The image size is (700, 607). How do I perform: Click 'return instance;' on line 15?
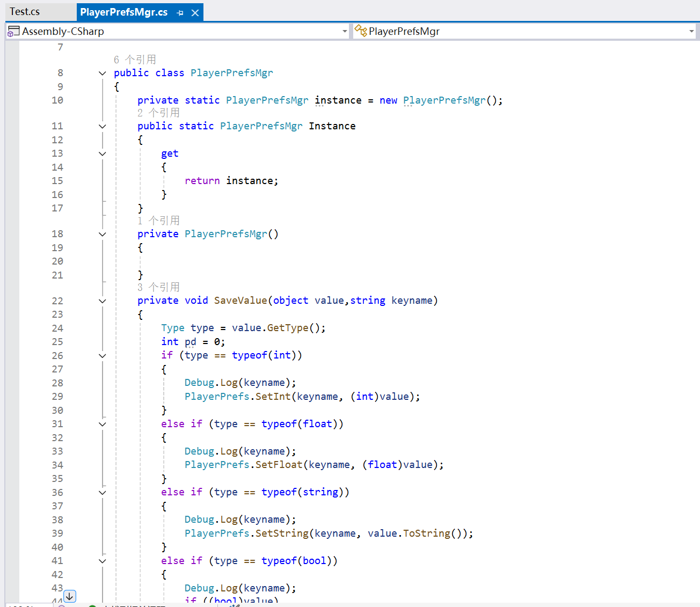(x=231, y=181)
